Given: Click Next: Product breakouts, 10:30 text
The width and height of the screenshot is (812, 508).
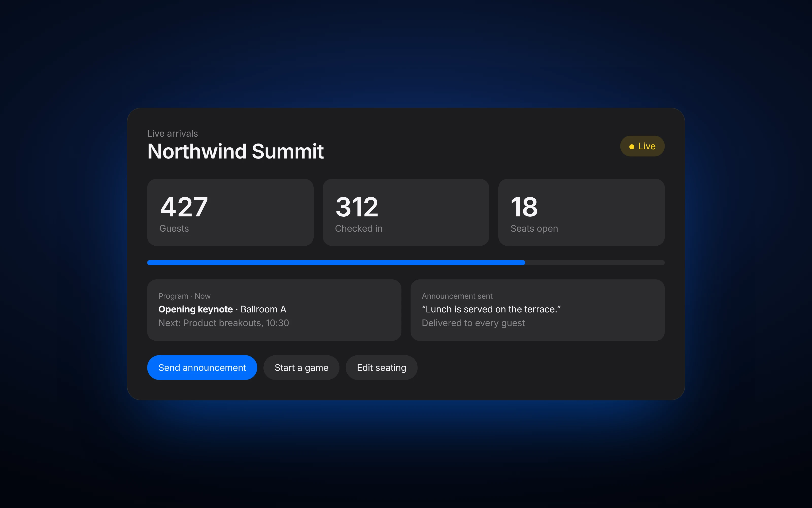Looking at the screenshot, I should click(x=224, y=323).
